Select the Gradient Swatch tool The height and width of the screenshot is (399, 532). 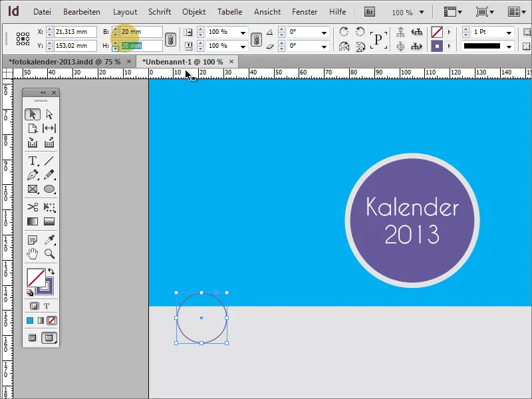[33, 221]
